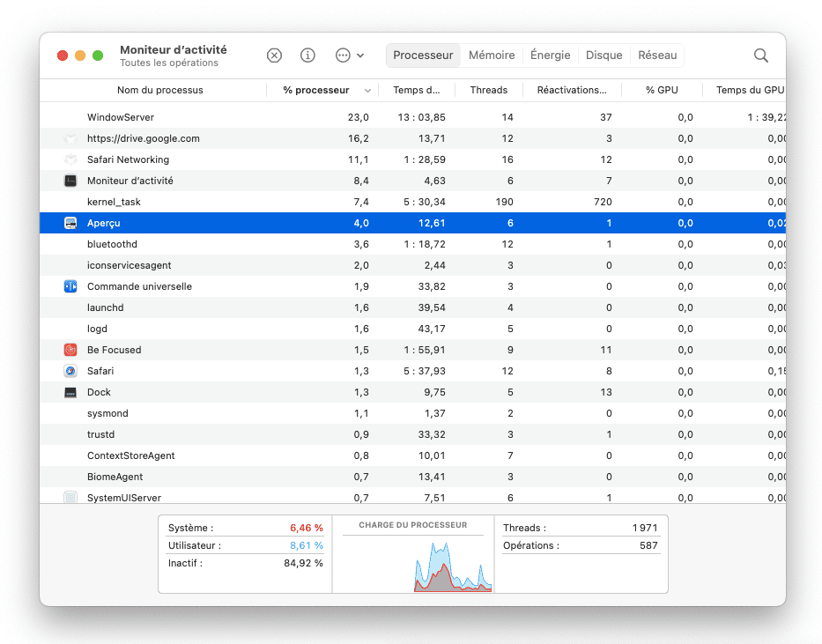The height and width of the screenshot is (644, 822).
Task: Click the Dock process icon
Action: coord(70,392)
